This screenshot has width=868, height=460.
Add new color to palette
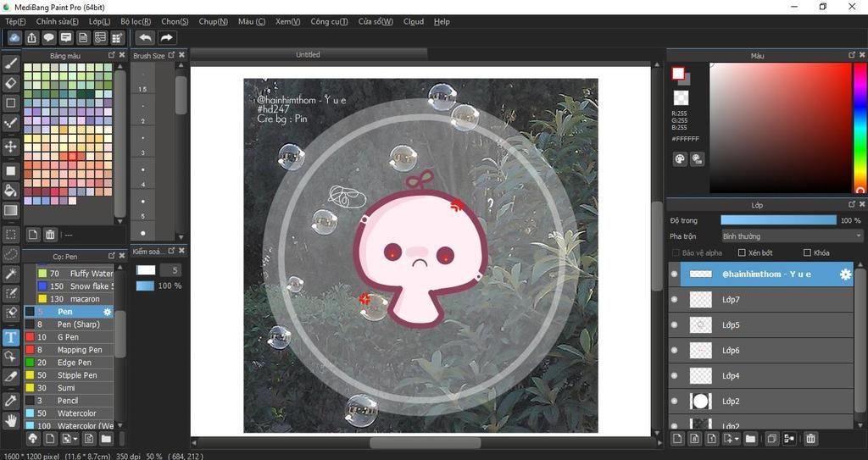coord(33,234)
